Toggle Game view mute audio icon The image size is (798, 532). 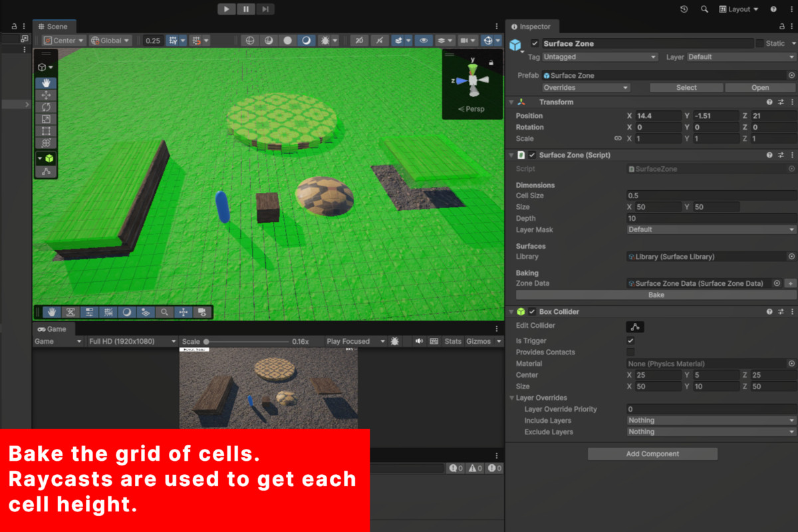[x=420, y=341]
